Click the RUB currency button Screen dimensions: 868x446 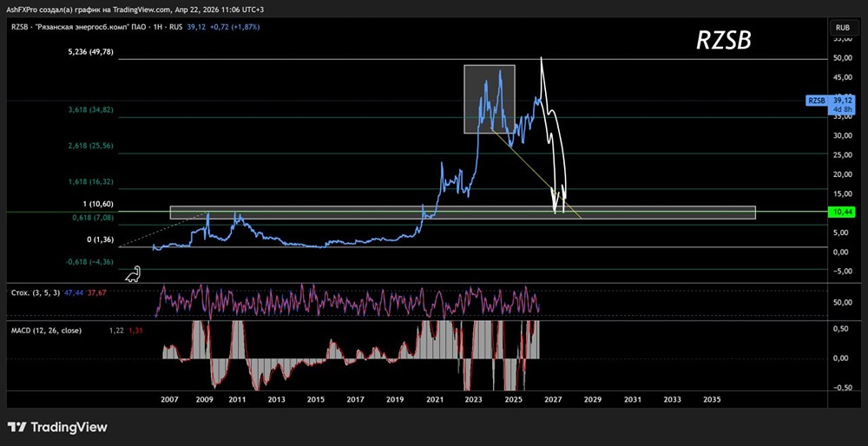[843, 27]
